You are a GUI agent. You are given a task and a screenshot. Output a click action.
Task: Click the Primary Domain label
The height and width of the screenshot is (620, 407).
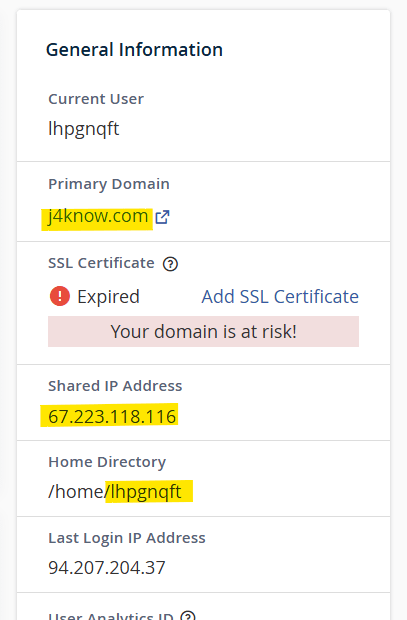[x=109, y=184]
